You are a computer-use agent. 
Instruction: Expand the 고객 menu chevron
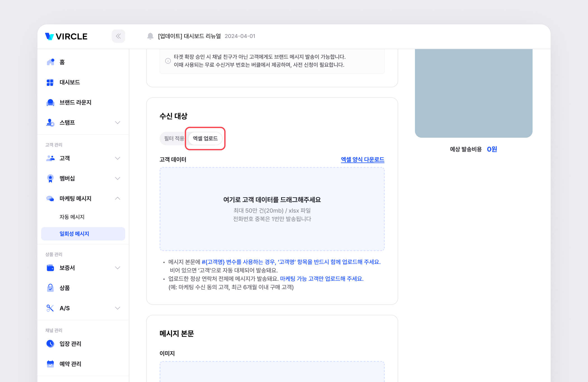tap(118, 158)
